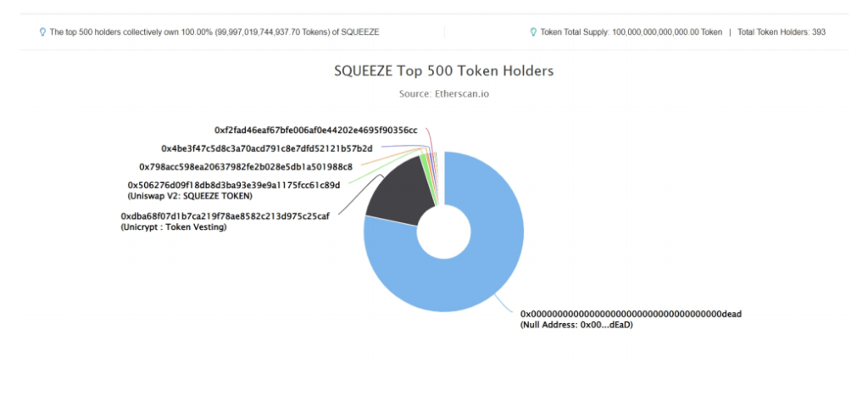868x413 pixels.
Task: Click the 0xdba68f07d1b7ca219f78ae8582c213d975c25caf address label
Action: 225,216
